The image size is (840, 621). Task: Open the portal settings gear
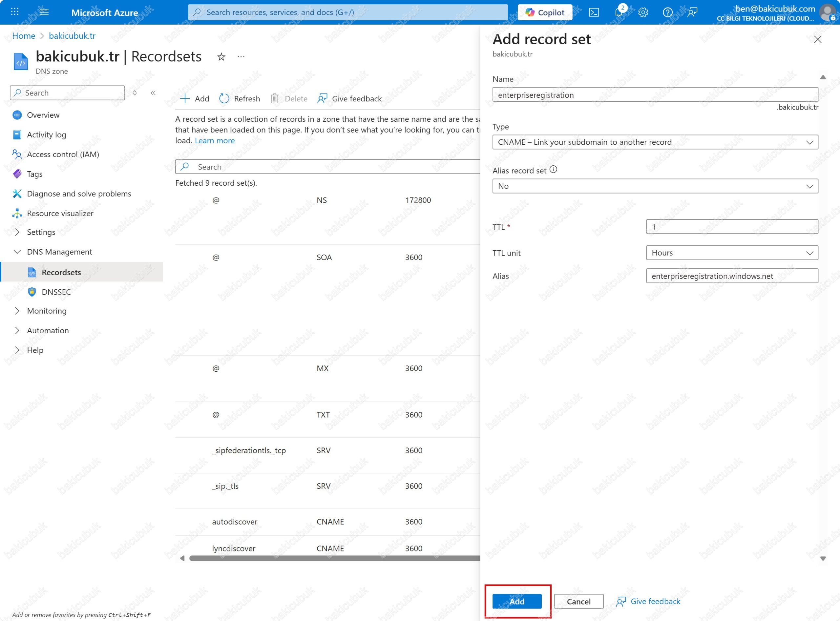[x=643, y=12]
